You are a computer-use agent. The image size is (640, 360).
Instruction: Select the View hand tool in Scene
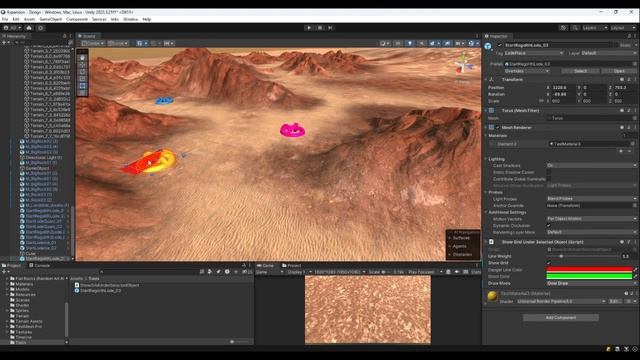click(82, 58)
